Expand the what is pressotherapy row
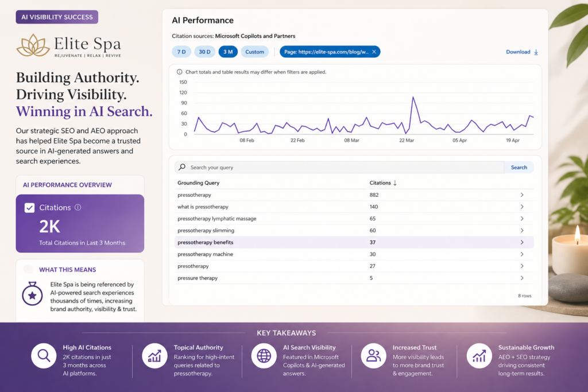The width and height of the screenshot is (588, 392). tap(521, 207)
